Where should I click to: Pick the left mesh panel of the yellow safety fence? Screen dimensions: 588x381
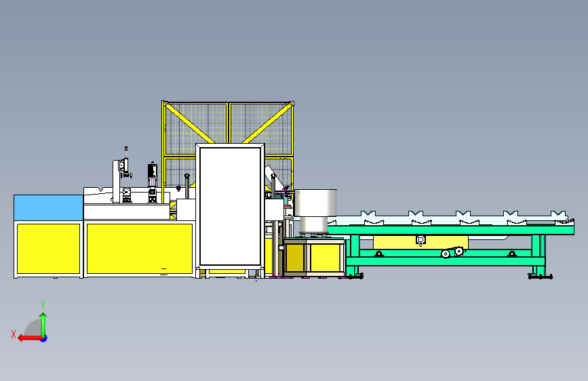tap(196, 129)
